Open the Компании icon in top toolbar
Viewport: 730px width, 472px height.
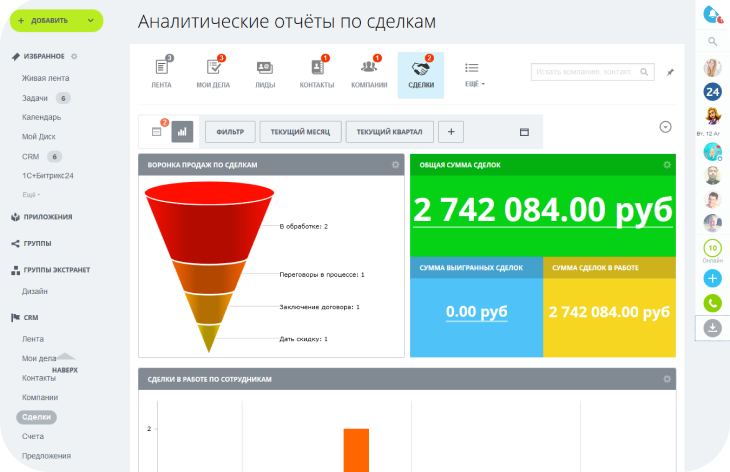[369, 68]
